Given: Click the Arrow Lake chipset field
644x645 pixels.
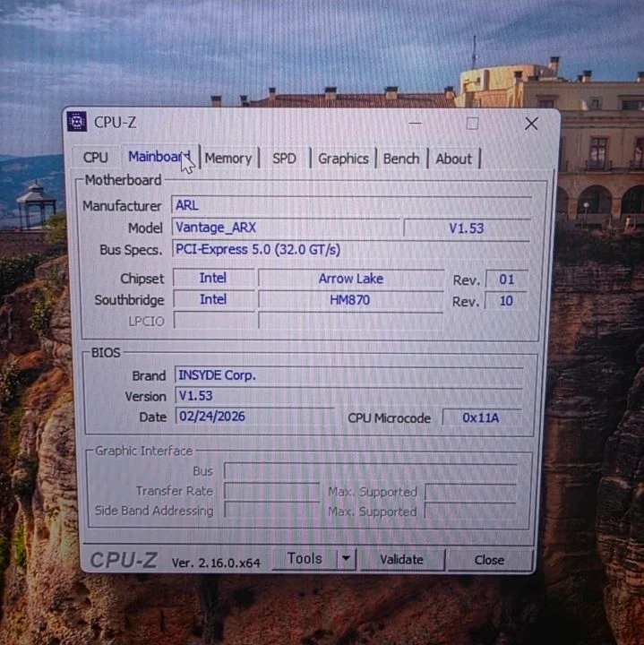Looking at the screenshot, I should click(x=351, y=279).
